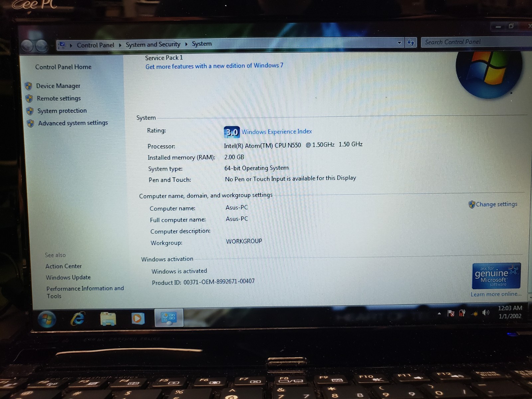Image resolution: width=532 pixels, height=399 pixels.
Task: Click Change settings for computer name
Action: click(496, 204)
